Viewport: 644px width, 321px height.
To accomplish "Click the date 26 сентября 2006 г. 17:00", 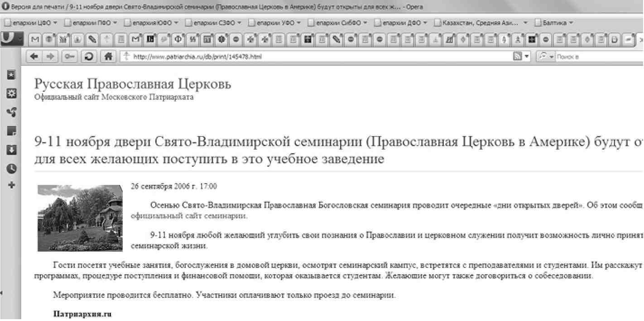I will point(173,186).
